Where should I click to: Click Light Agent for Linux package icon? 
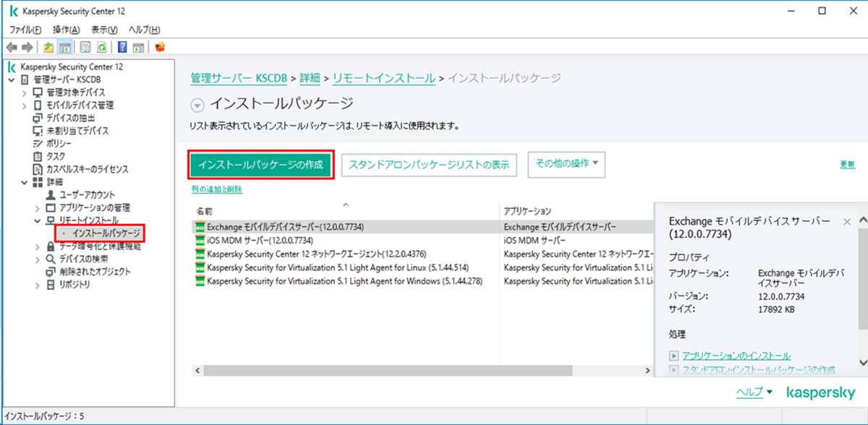(200, 267)
